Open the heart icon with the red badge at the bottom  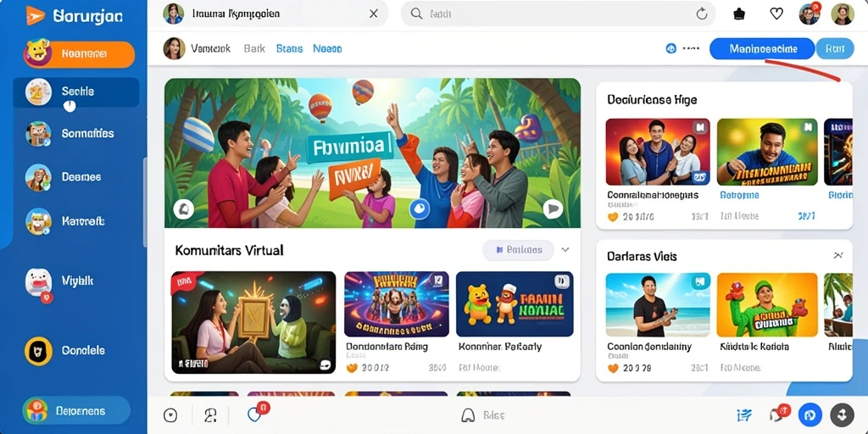click(x=254, y=414)
